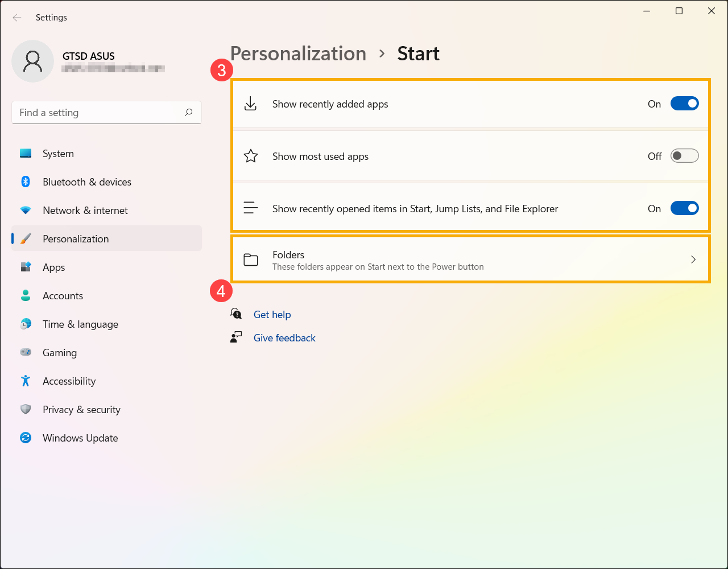728x569 pixels.
Task: Click the Accessibility figure icon
Action: (26, 381)
